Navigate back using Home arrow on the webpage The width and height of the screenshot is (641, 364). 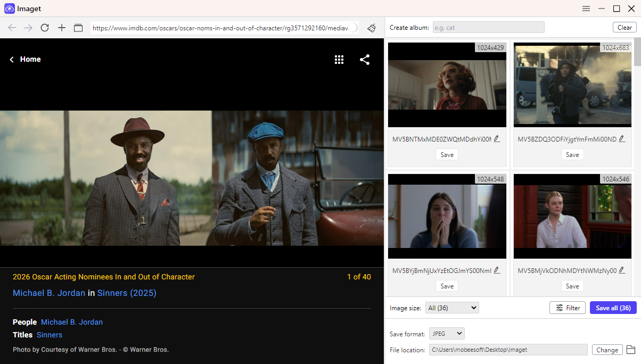coord(12,59)
